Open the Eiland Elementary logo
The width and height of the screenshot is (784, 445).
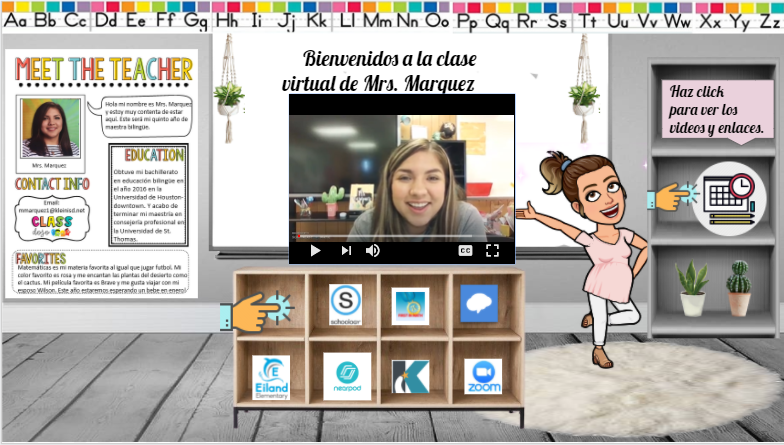coord(271,378)
